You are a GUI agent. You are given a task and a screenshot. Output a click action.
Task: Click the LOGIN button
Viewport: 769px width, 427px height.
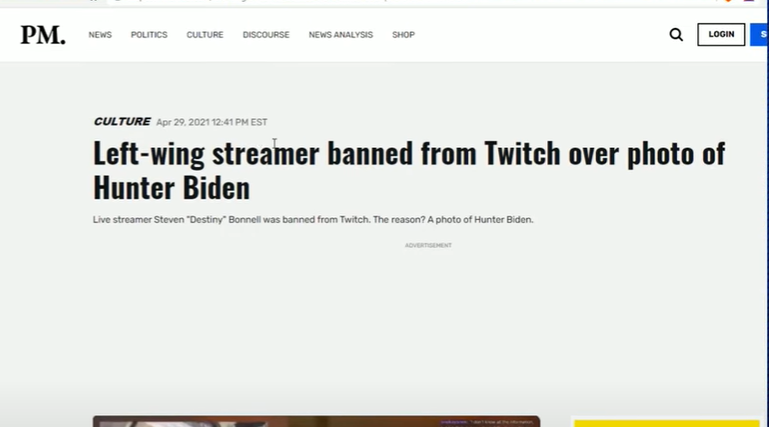[x=721, y=34]
